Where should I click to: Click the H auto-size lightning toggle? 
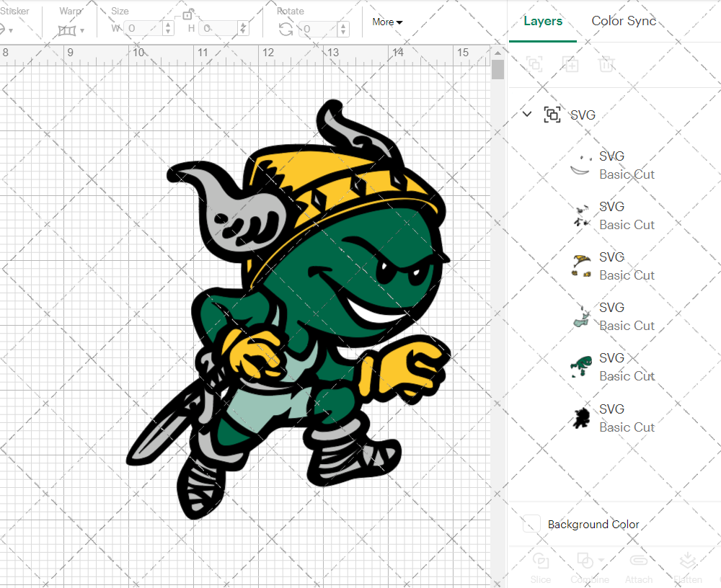242,28
